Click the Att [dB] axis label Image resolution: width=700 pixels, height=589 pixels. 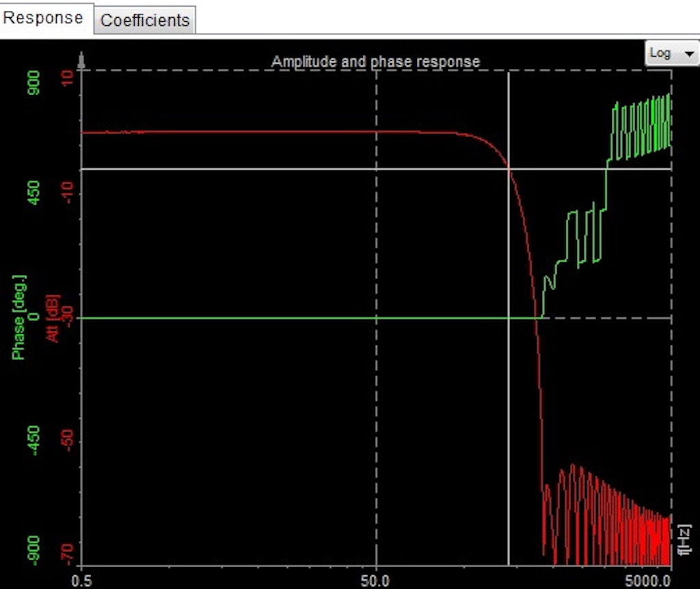pyautogui.click(x=53, y=318)
